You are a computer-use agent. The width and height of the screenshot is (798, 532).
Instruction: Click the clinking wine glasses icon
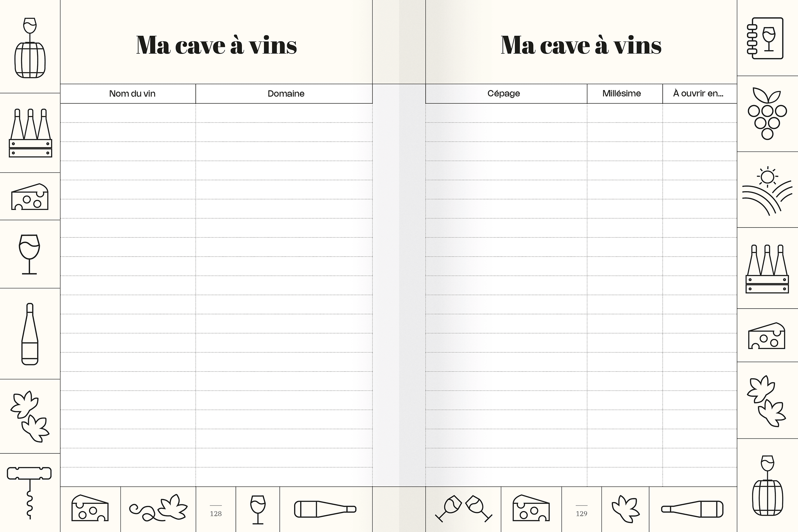463,509
